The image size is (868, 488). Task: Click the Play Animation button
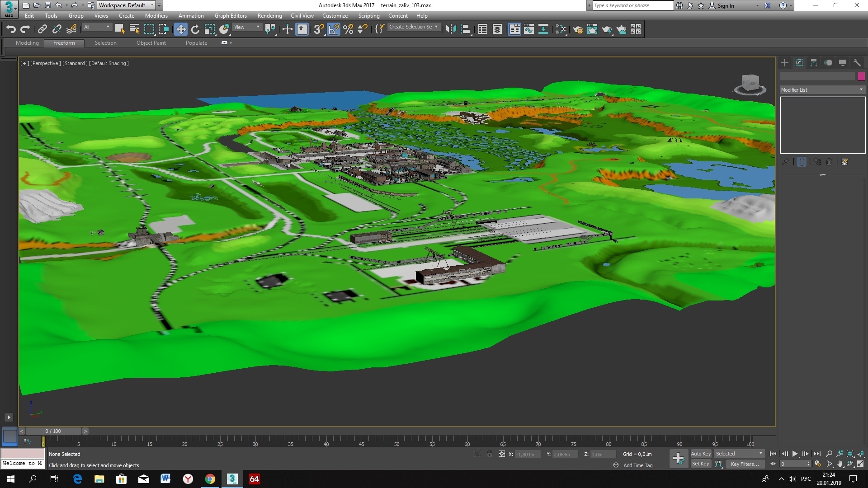pos(795,454)
